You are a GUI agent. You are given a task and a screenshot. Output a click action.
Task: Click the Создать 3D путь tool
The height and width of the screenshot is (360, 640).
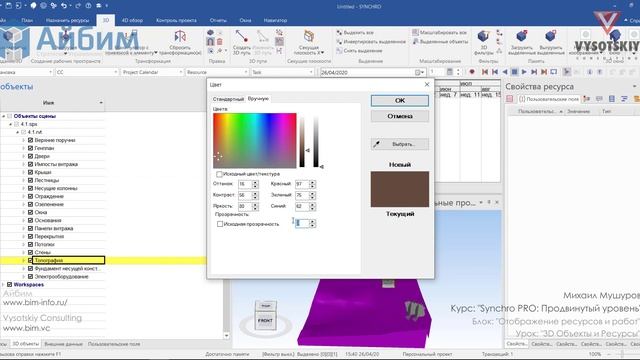point(241,42)
